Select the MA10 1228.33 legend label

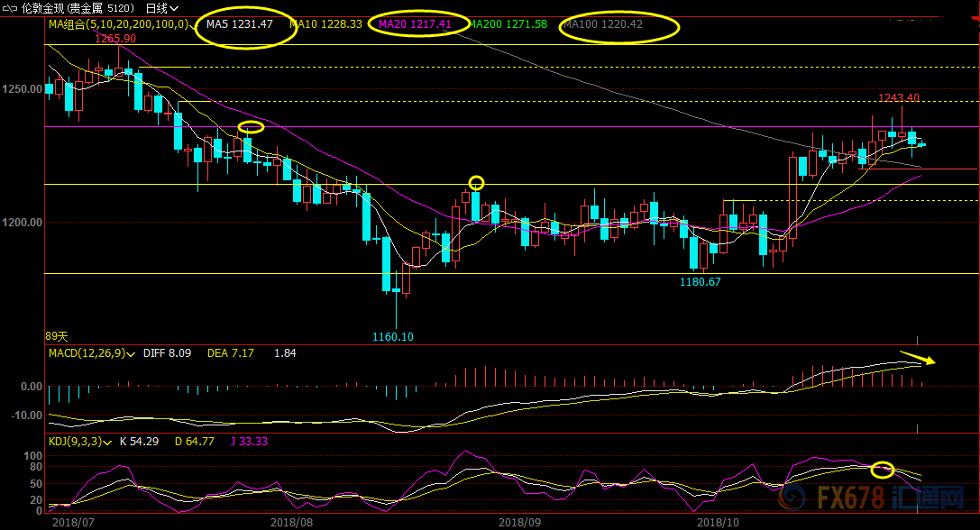point(327,24)
